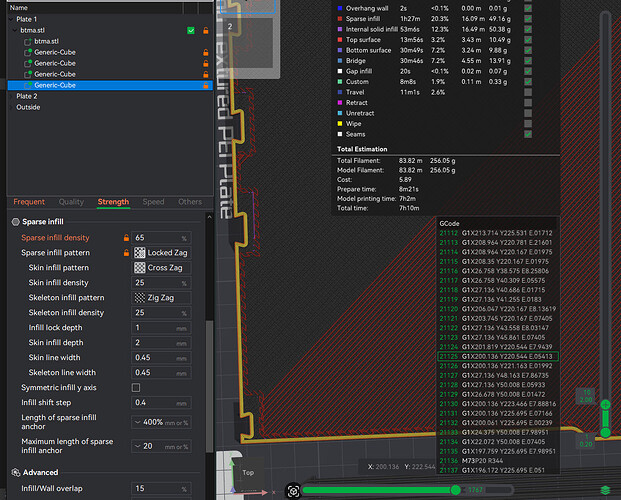Toggle the btma.stl green printable checkbox
Viewport: 621px width, 500px height.
[191, 31]
